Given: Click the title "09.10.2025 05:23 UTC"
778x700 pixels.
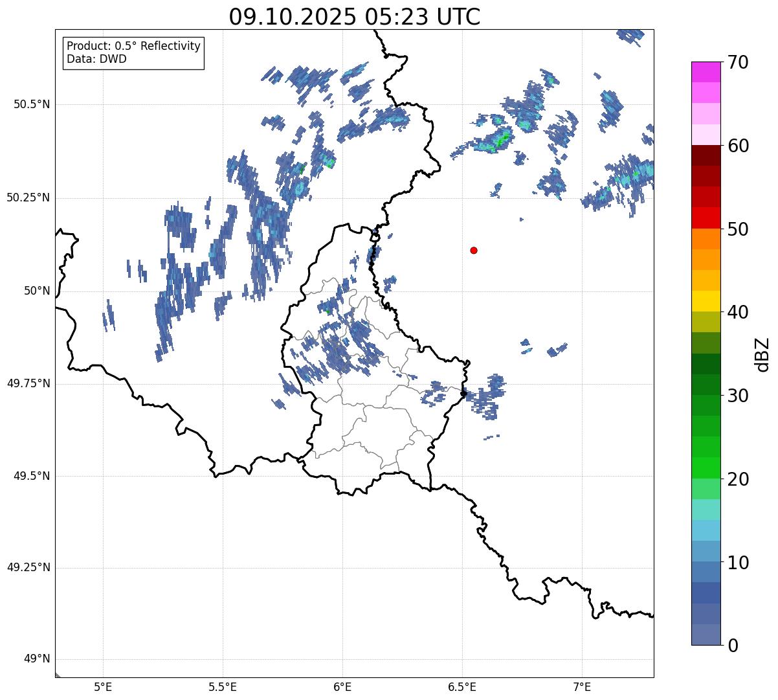Looking at the screenshot, I should click(x=355, y=17).
